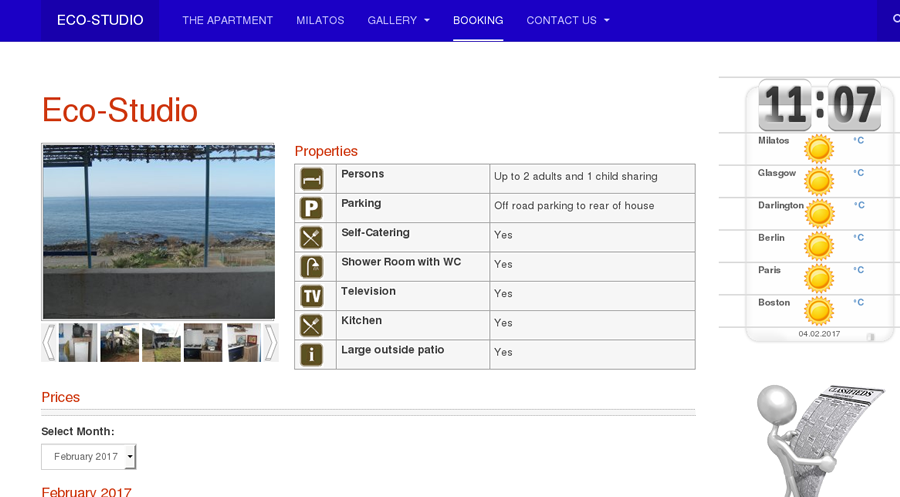Click the sun icon beside Glasgow
Viewport: 900px width, 497px height.
[818, 182]
